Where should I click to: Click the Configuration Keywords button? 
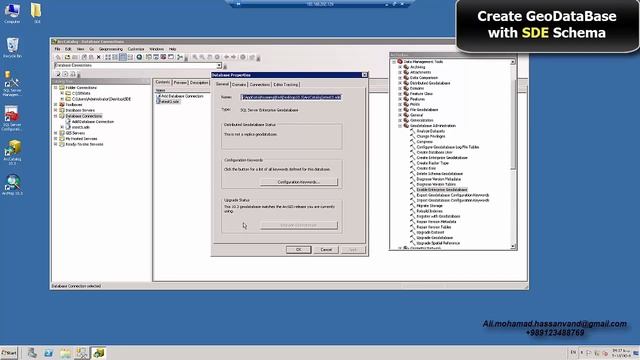click(299, 182)
